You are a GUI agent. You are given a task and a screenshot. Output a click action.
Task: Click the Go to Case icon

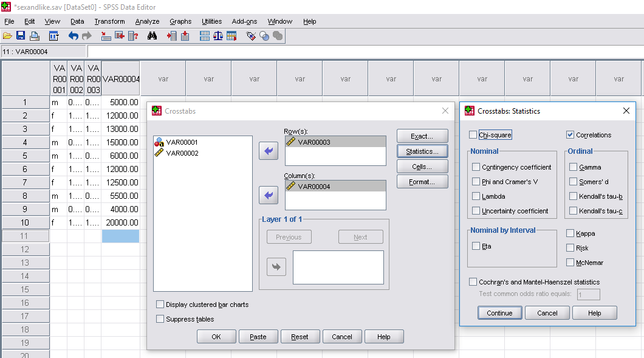[106, 36]
